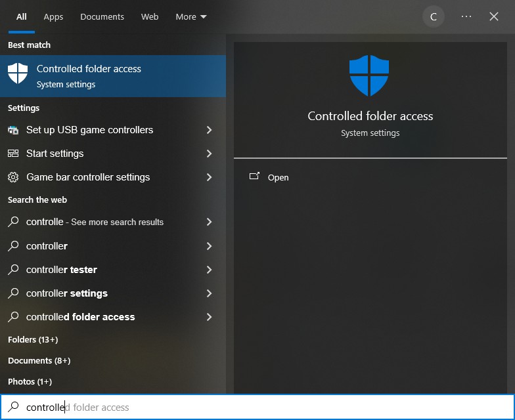Click the search box magnifier icon
Screen dimensions: 515x420
(13, 407)
